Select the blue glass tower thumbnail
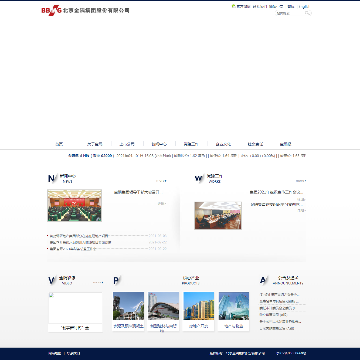Screen dimensions: 360x360 tap(234, 306)
